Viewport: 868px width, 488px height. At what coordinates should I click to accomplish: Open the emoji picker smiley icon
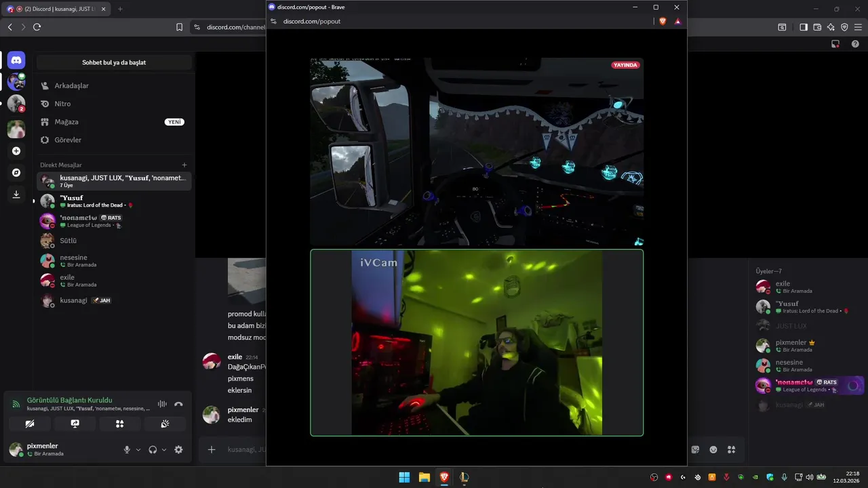[713, 449]
